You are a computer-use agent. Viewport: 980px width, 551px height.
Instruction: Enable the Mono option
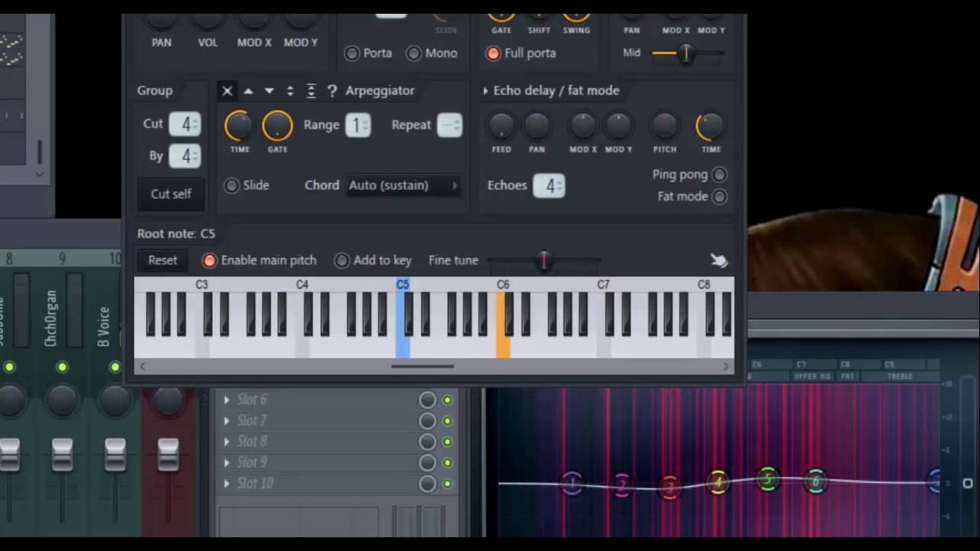coord(413,54)
